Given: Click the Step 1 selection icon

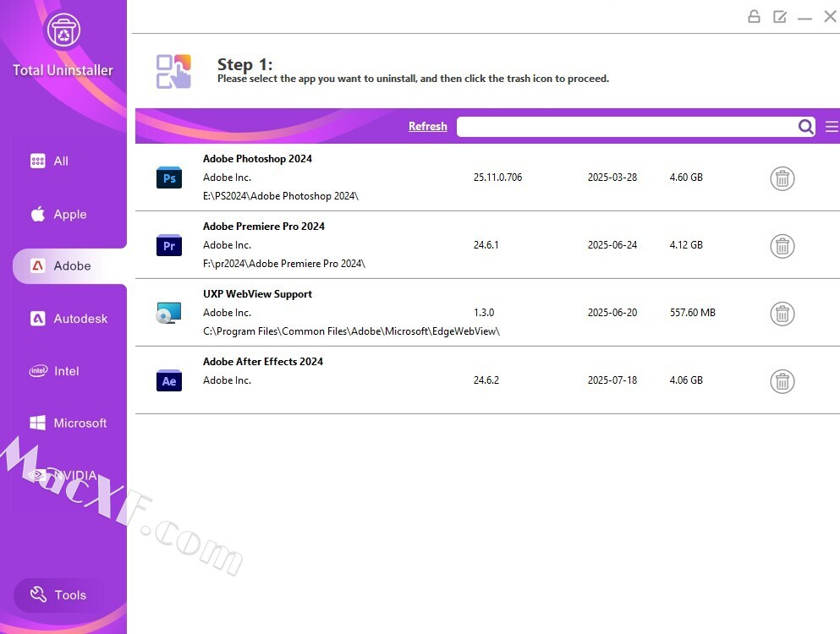Looking at the screenshot, I should click(x=173, y=71).
